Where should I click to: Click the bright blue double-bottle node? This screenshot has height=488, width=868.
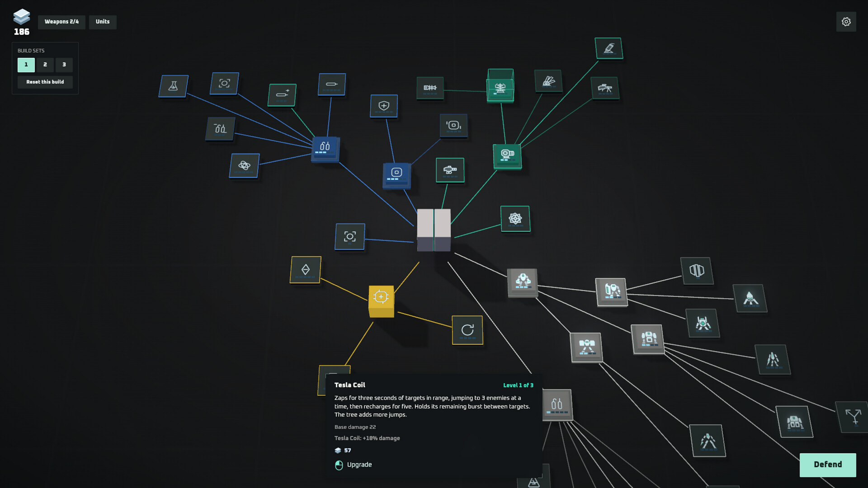tap(325, 149)
